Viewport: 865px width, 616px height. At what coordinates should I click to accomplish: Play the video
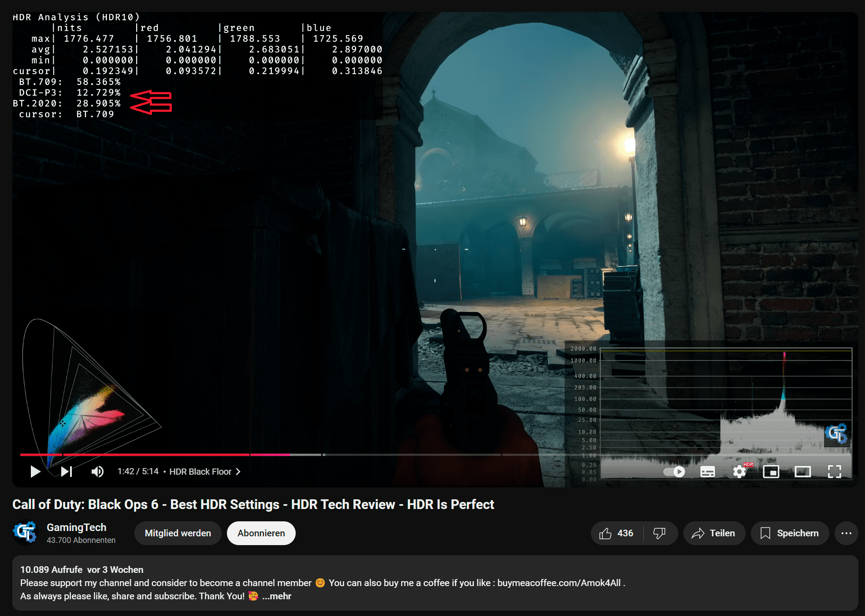[x=35, y=472]
